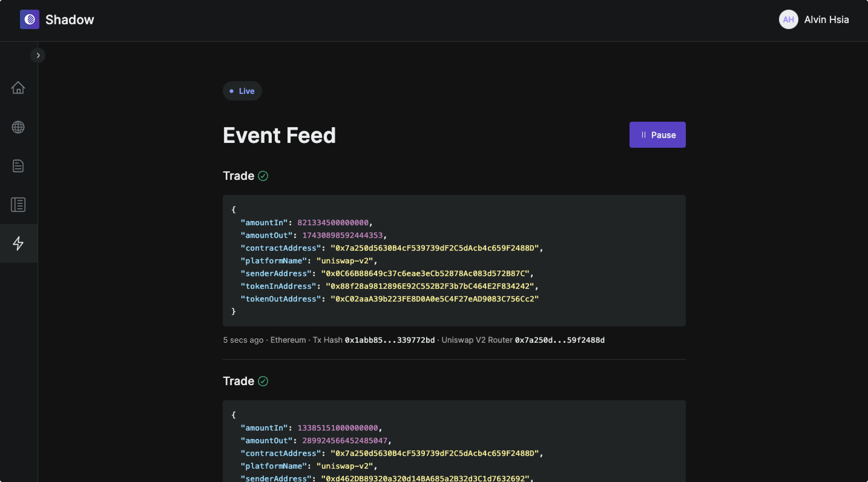Expand the sidebar with the chevron arrow
Viewport: 868px width, 482px height.
(38, 55)
